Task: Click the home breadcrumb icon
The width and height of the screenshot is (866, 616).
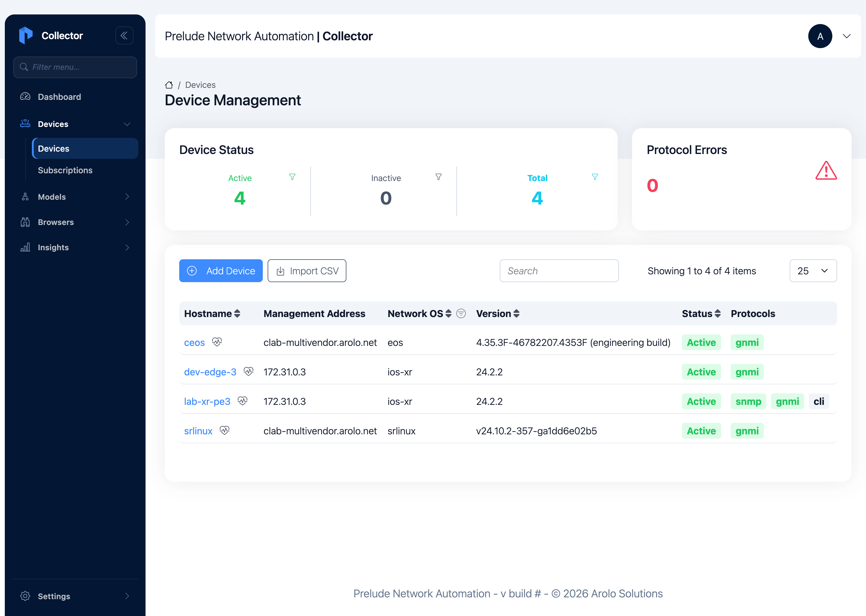Action: [169, 85]
